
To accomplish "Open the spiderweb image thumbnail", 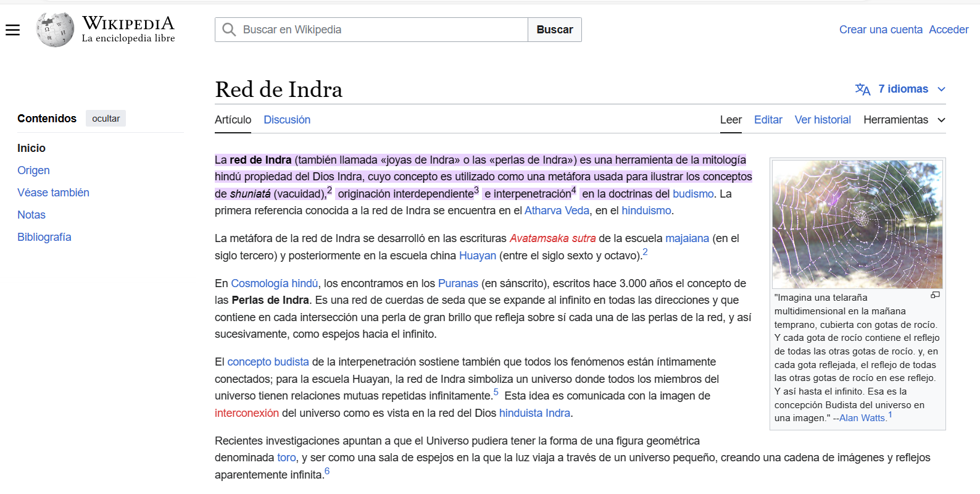I will [857, 224].
